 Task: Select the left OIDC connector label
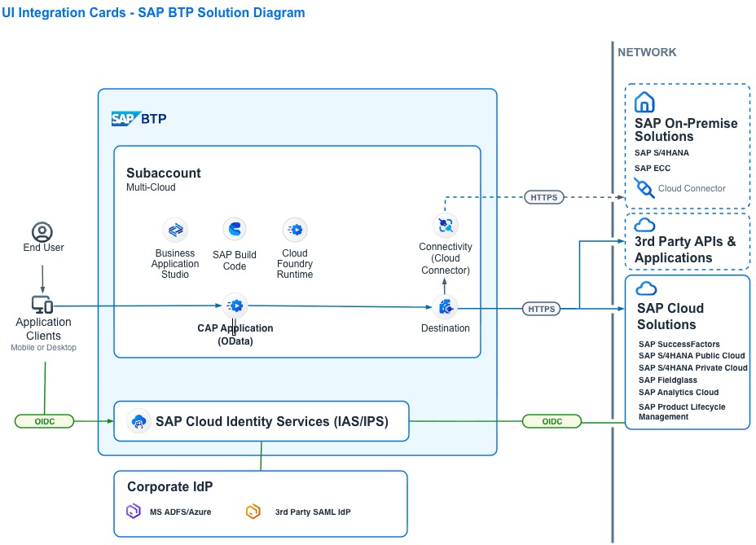coord(45,421)
